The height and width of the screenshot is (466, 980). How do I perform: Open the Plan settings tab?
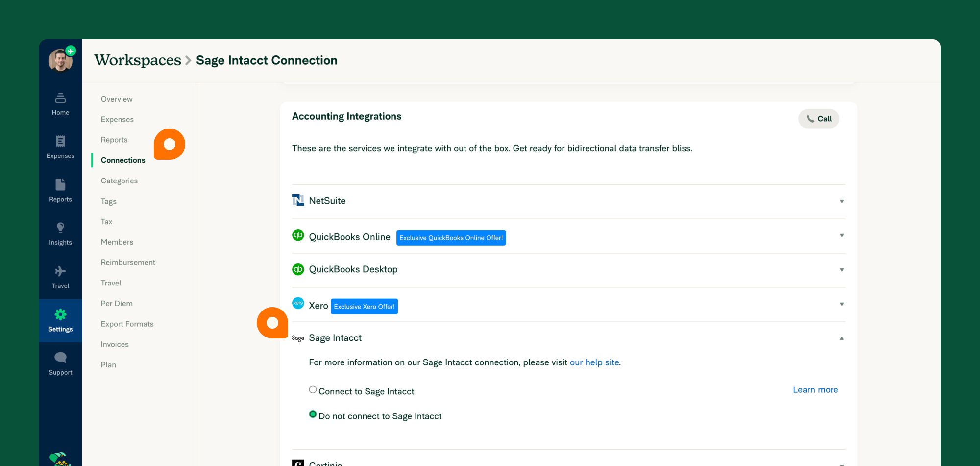coord(108,365)
